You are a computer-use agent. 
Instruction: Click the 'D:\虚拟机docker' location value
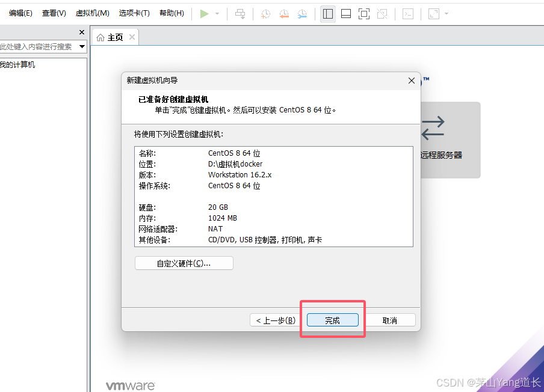(235, 164)
